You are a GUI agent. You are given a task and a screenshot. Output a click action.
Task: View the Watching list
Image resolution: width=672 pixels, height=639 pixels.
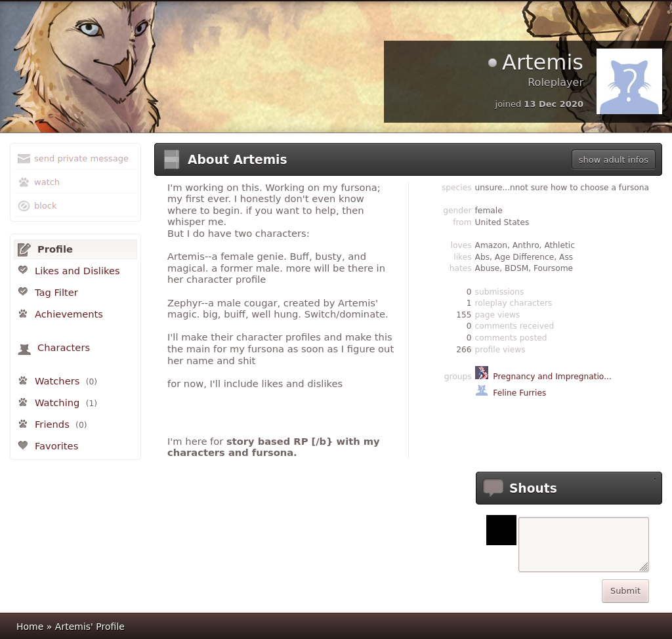(57, 403)
